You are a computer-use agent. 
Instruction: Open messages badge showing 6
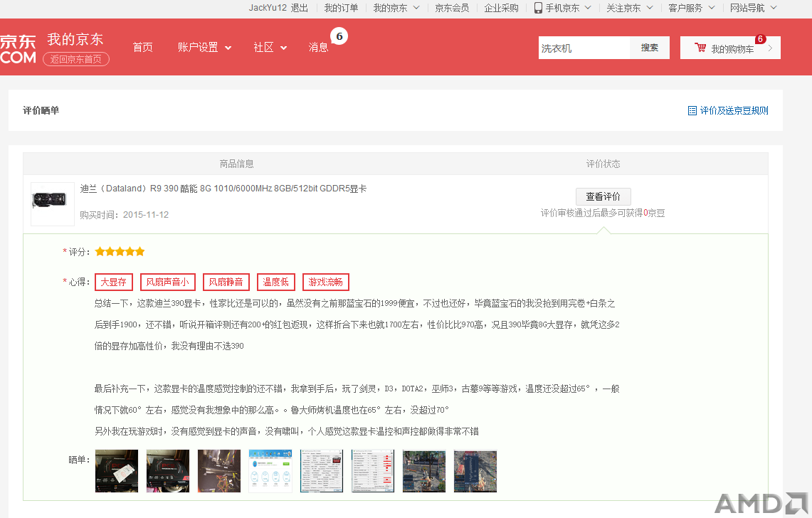(x=339, y=36)
